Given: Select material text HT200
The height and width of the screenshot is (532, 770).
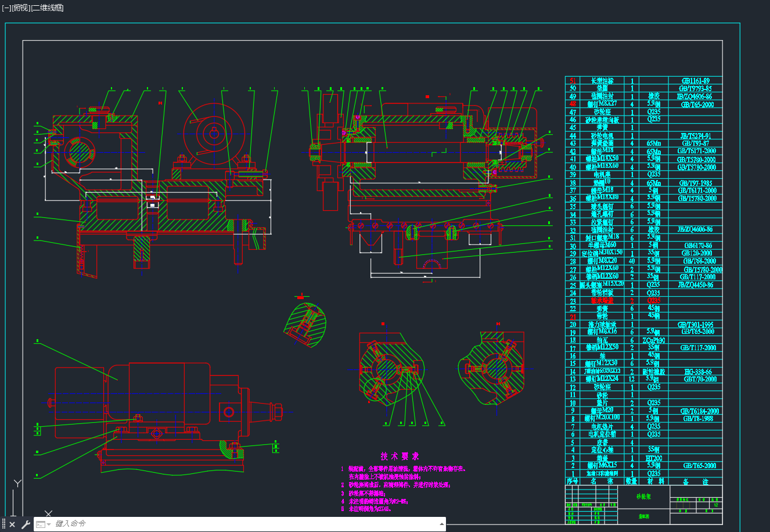Looking at the screenshot, I should [x=654, y=458].
